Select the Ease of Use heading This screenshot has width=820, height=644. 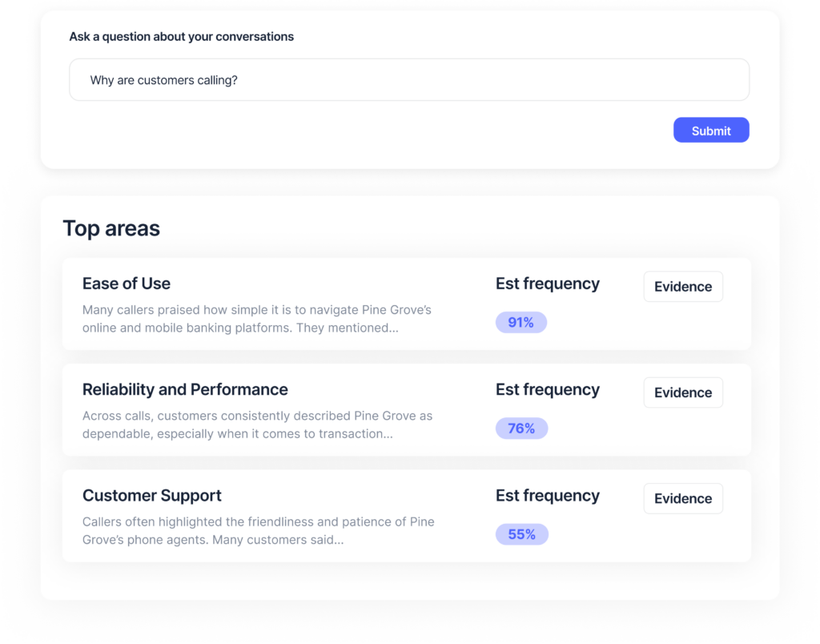(x=127, y=284)
